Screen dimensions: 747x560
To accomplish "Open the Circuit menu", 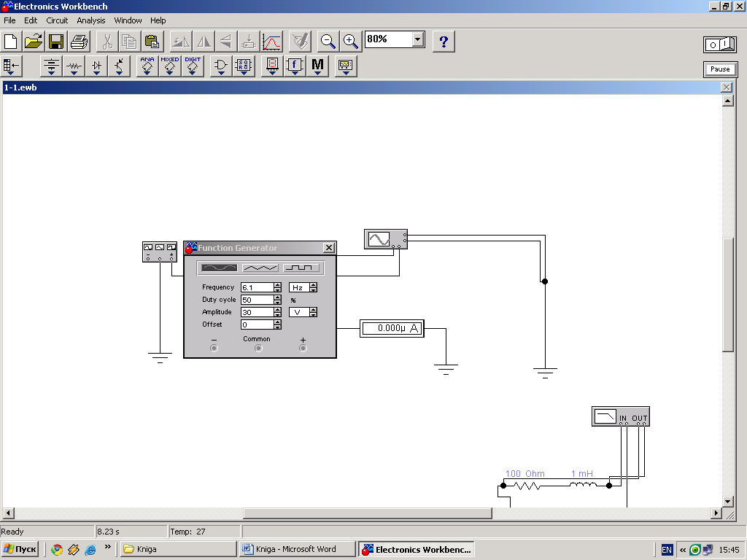I will click(x=57, y=20).
